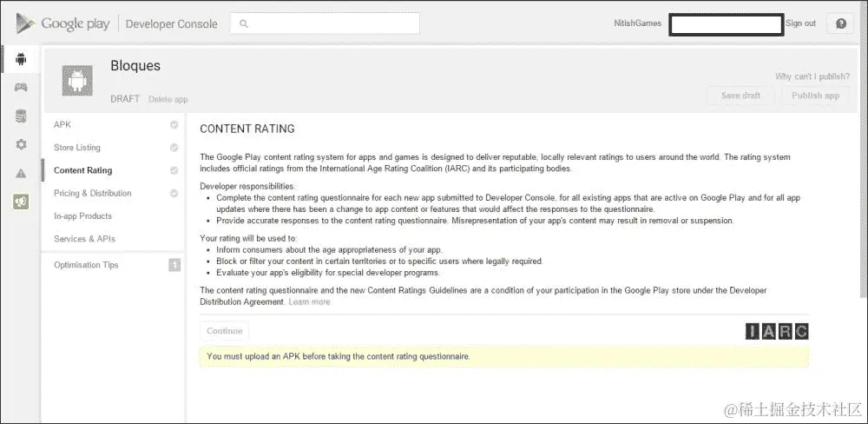Click 'Your rating will be used to' text

(248, 238)
